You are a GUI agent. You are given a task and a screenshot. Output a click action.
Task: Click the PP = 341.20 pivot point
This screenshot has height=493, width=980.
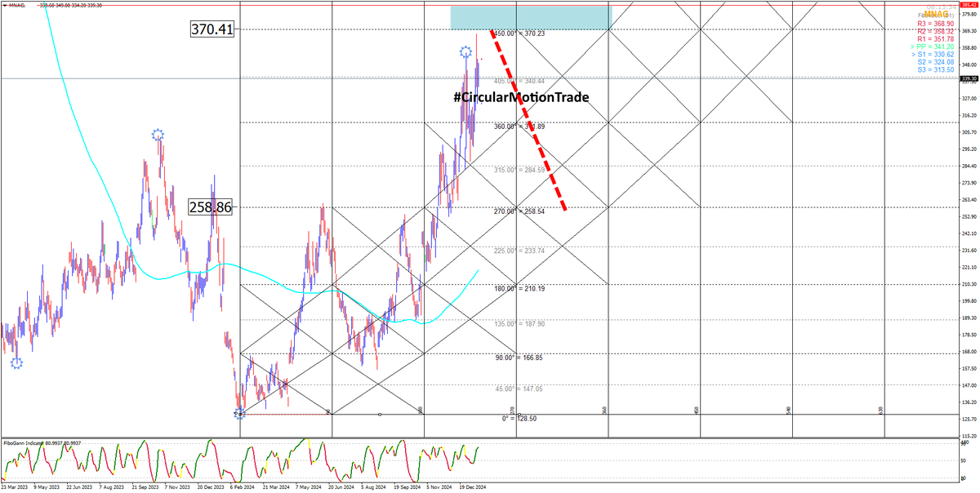[932, 47]
